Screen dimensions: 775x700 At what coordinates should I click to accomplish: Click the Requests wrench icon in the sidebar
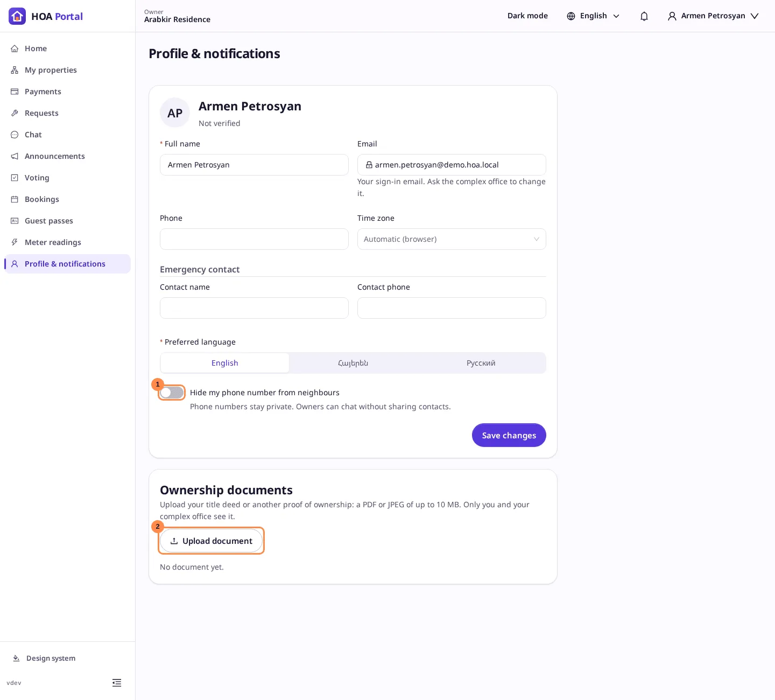pos(15,113)
